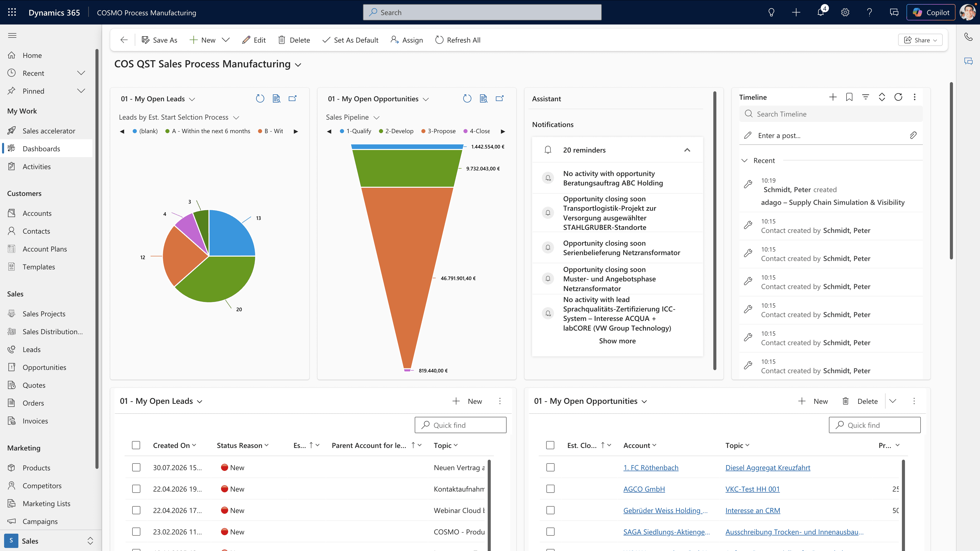
Task: Open the notifications bell with badge 4
Action: click(820, 12)
